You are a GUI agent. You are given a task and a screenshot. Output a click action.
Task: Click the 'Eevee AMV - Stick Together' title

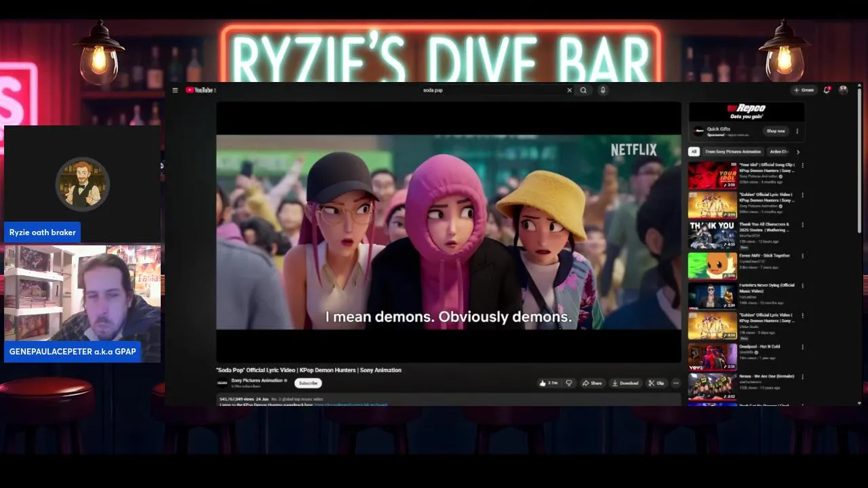pyautogui.click(x=764, y=256)
